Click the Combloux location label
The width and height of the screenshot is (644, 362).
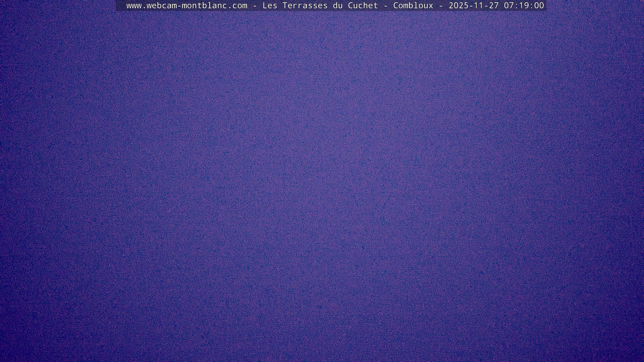click(413, 6)
